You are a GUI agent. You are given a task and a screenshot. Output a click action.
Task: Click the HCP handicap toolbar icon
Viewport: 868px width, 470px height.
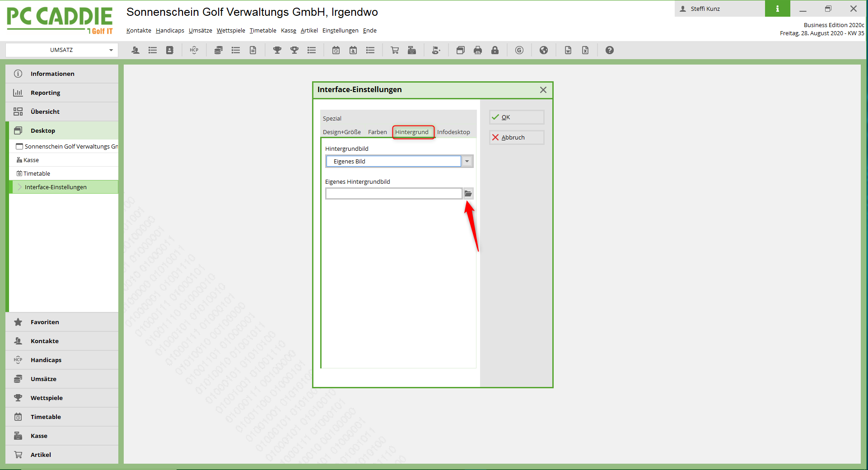pyautogui.click(x=194, y=50)
